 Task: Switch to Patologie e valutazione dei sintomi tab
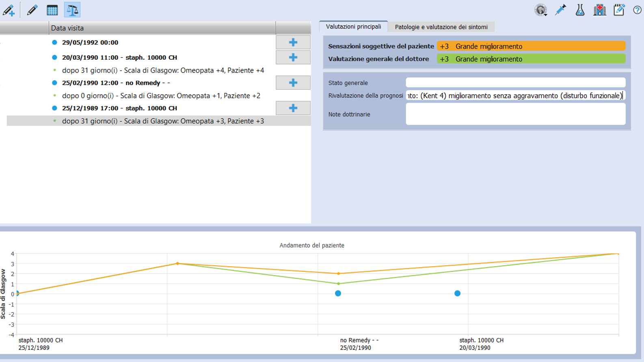(x=441, y=27)
